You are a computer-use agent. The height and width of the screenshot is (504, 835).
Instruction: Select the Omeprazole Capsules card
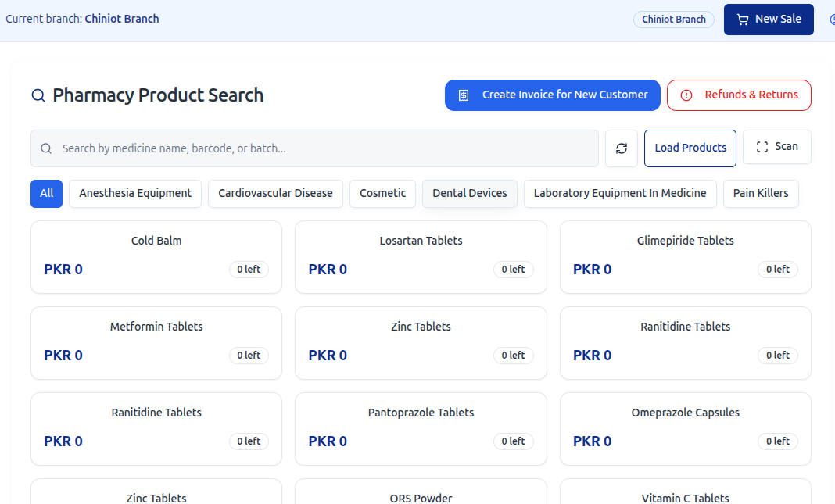(685, 428)
